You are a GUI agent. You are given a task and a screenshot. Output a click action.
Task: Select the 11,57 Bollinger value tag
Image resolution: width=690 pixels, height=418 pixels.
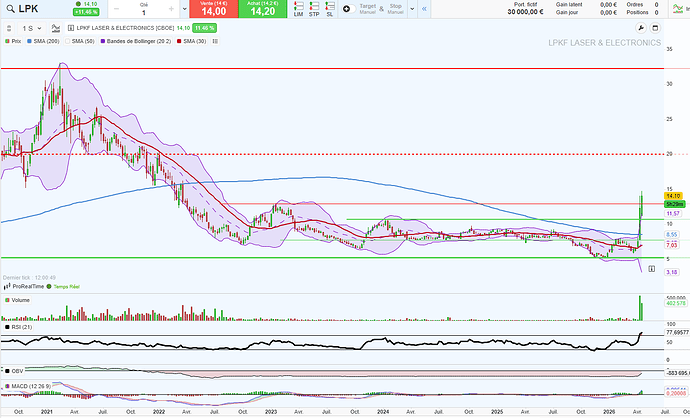(x=672, y=213)
